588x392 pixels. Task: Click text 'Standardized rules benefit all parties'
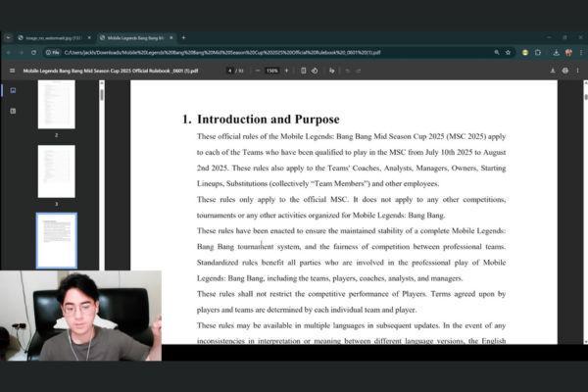pos(259,263)
